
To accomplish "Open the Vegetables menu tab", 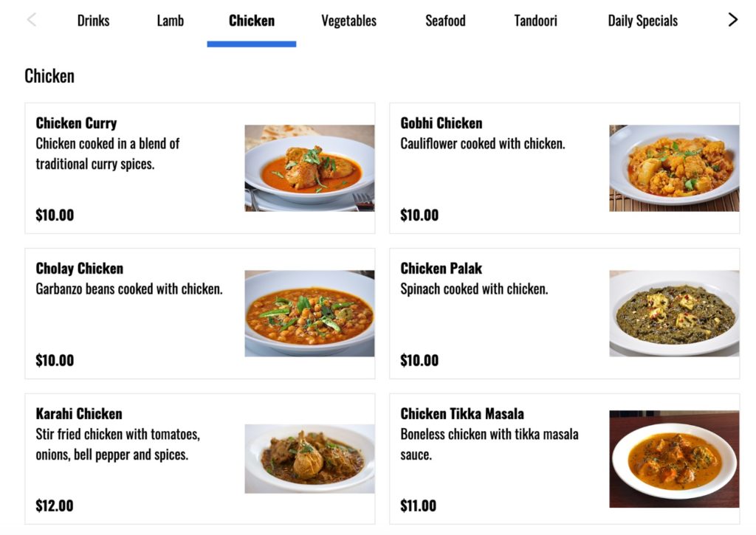I will point(348,21).
